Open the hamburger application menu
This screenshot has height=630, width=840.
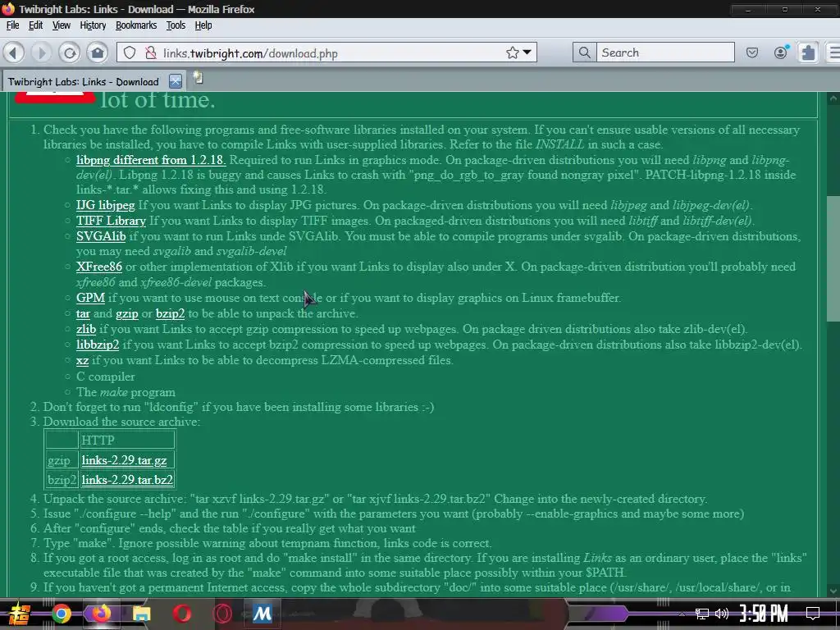pos(834,52)
